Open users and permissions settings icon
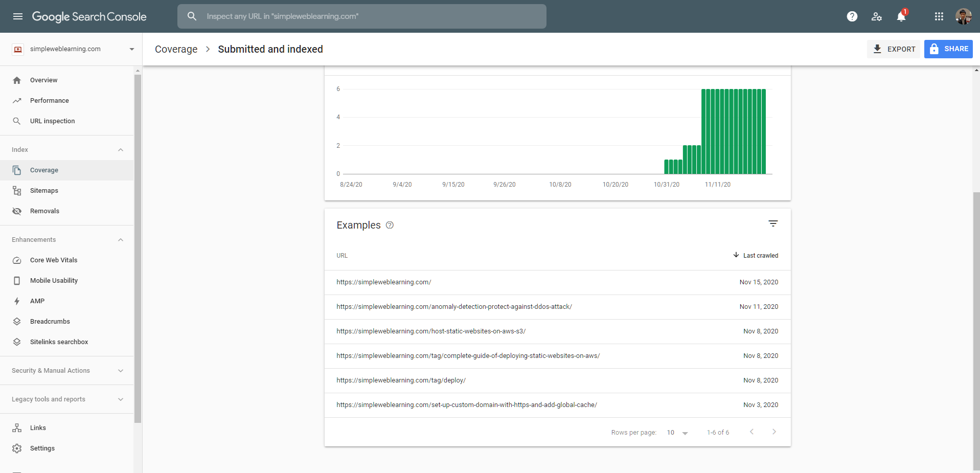980x473 pixels. 877,16
